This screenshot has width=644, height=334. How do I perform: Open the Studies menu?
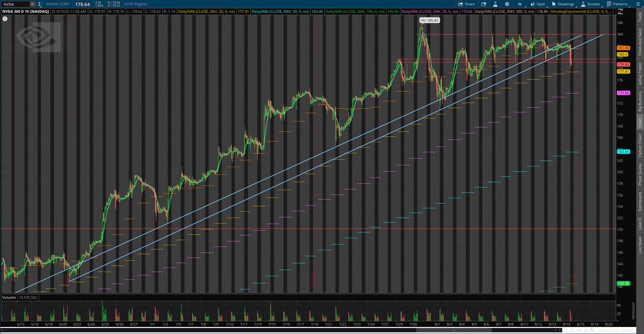[x=590, y=4]
